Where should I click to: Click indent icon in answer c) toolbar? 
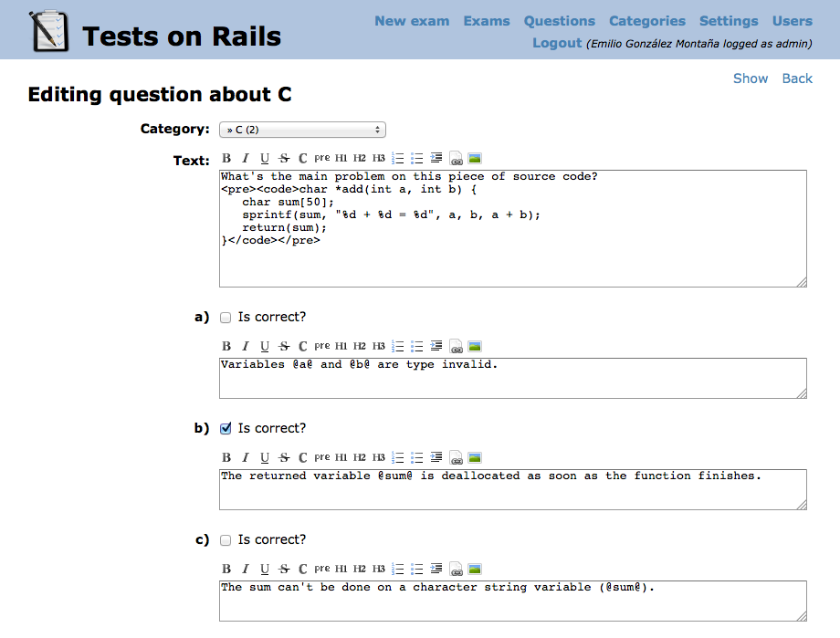click(436, 569)
